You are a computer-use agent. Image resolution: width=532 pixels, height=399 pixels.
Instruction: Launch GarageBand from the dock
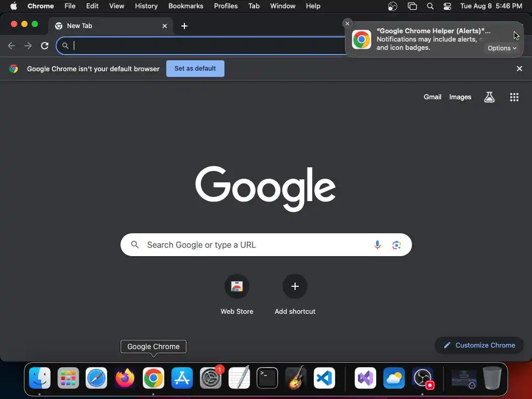point(296,378)
